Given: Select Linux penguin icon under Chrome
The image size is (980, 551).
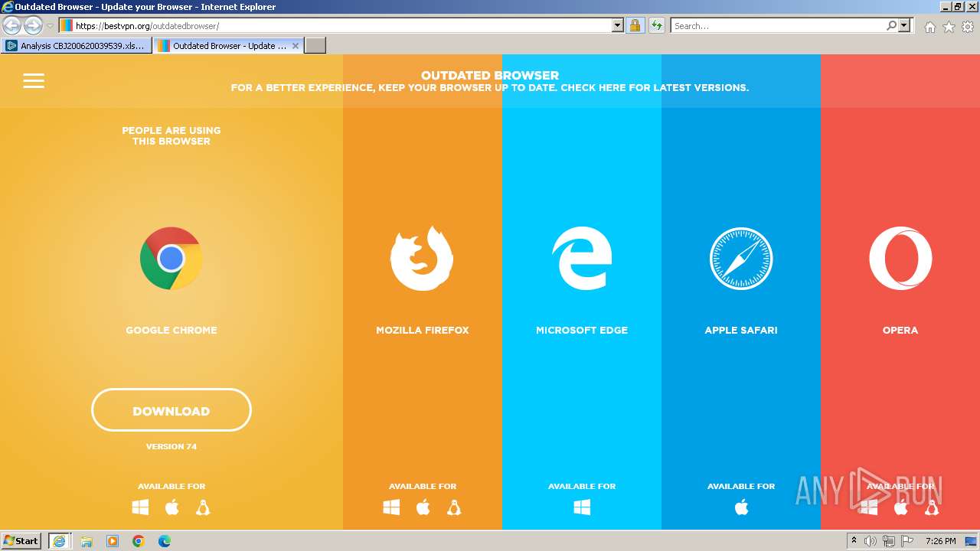Looking at the screenshot, I should [x=203, y=507].
